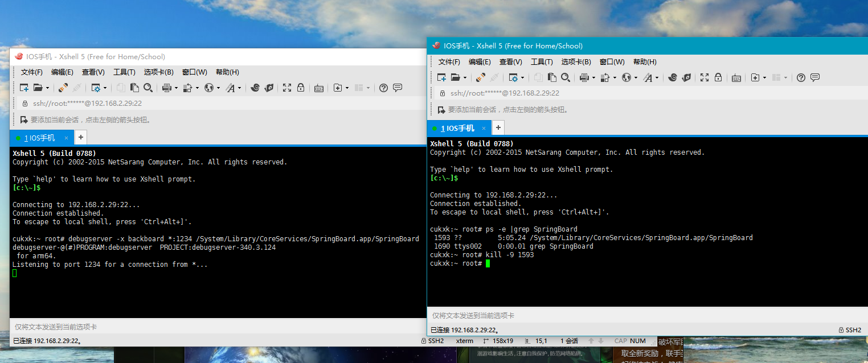
Task: Click the 158x19 terminal size in status bar
Action: pos(502,341)
